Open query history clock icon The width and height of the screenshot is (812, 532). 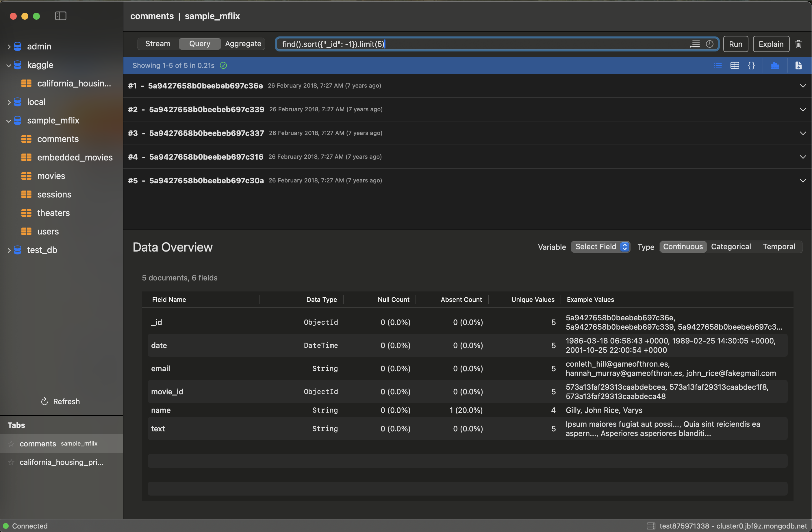click(710, 44)
